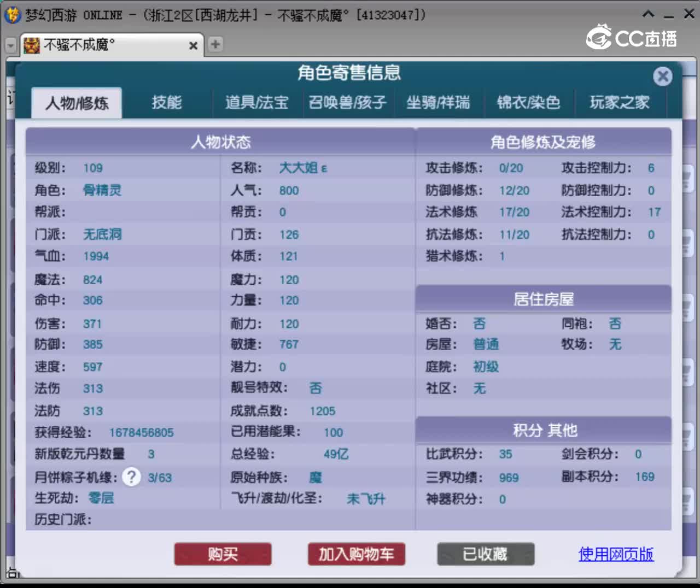The height and width of the screenshot is (588, 700).
Task: Click the 比武积分 value 35
Action: pos(505,454)
